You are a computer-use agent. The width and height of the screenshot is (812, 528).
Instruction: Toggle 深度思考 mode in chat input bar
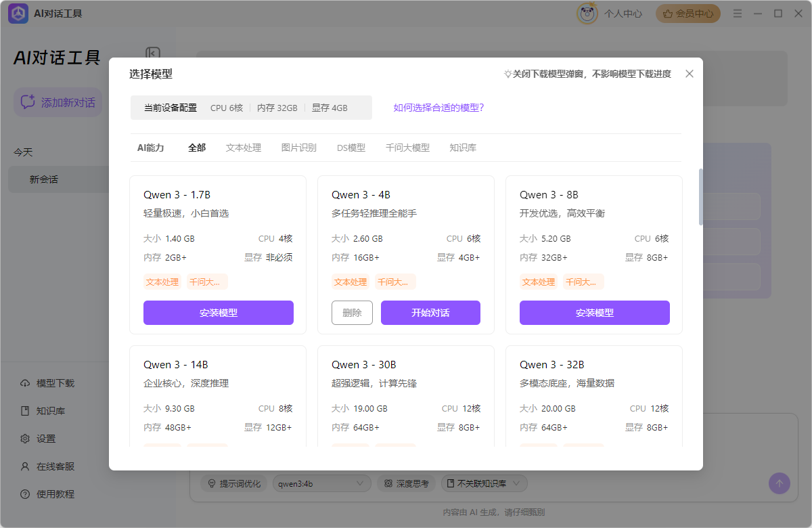pos(406,483)
